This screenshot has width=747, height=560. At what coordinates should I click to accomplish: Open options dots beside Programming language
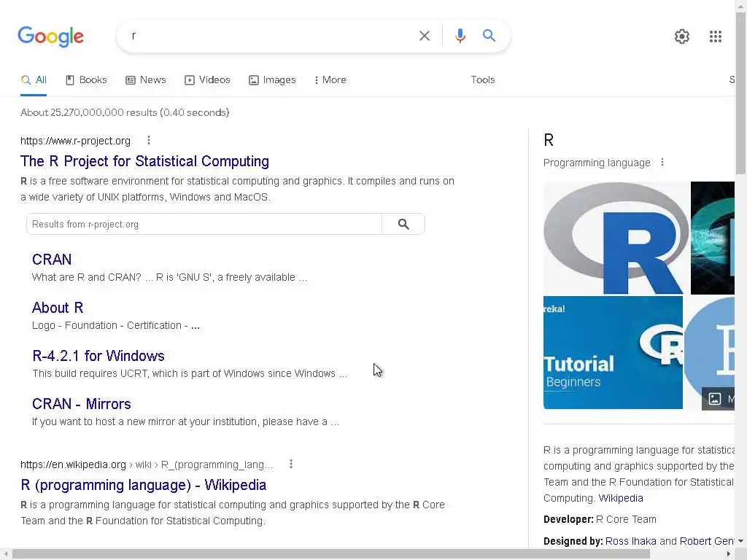[x=662, y=163]
